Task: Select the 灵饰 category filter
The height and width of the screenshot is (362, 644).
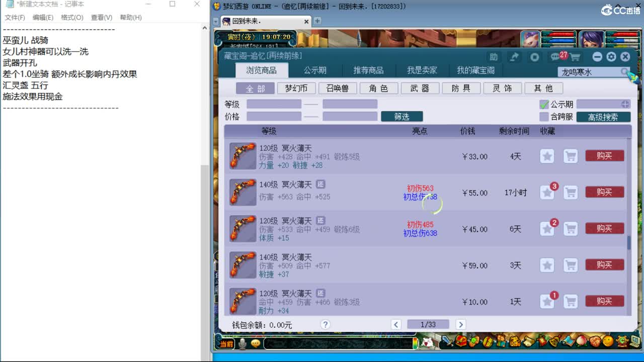Action: point(503,88)
